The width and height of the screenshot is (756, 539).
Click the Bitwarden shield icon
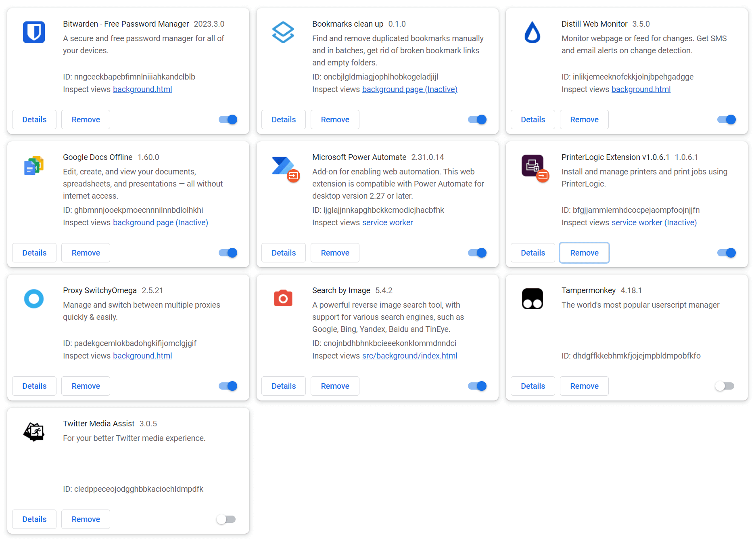[x=33, y=32]
